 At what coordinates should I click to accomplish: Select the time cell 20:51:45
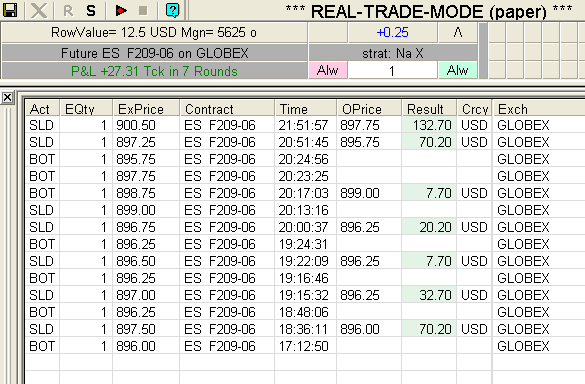pos(306,142)
